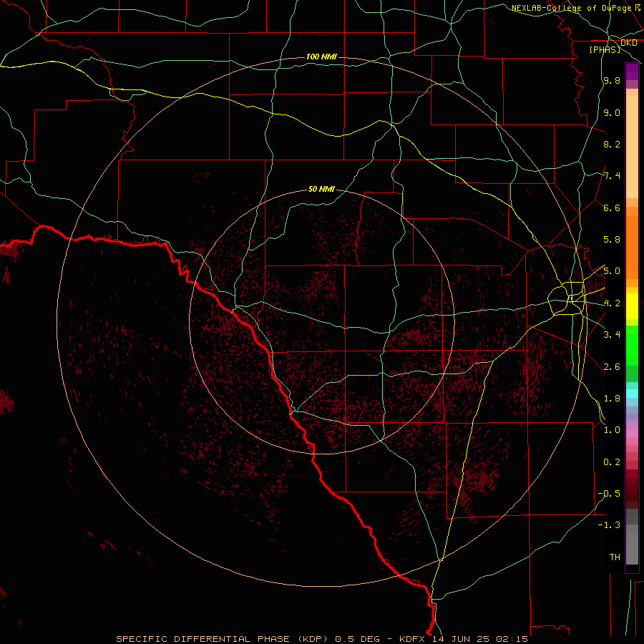Click the 100 NMI range ring label
The image size is (644, 644).
321,57
